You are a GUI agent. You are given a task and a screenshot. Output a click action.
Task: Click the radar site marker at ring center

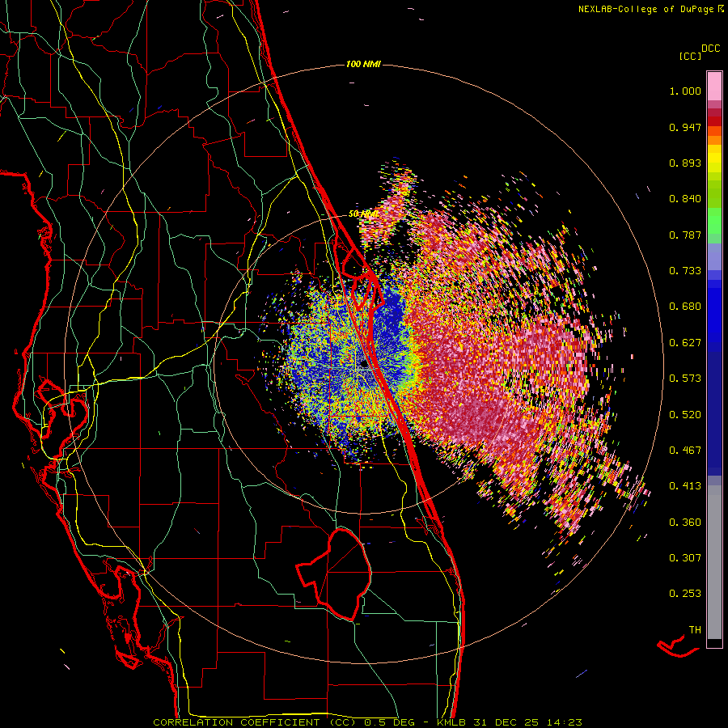pos(365,365)
